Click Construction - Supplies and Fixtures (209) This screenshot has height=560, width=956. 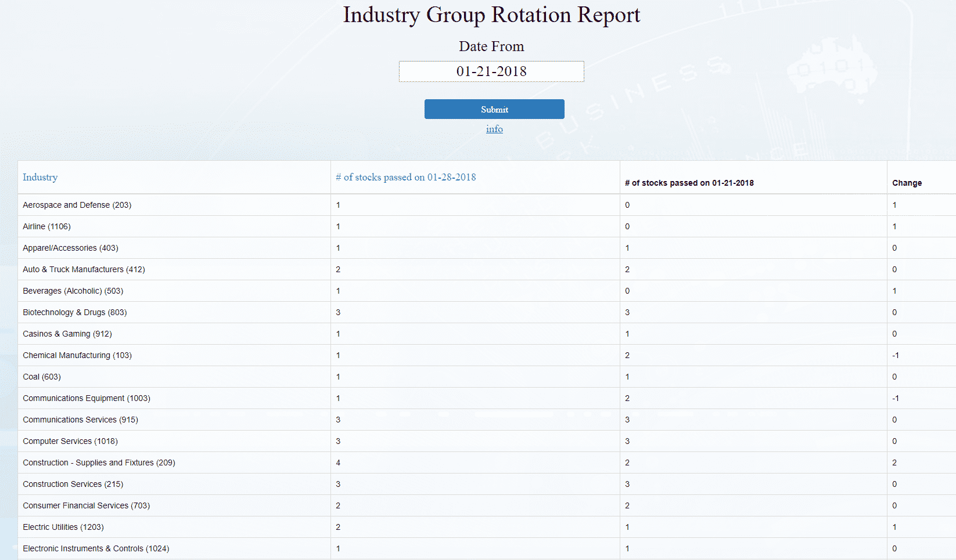coord(99,463)
